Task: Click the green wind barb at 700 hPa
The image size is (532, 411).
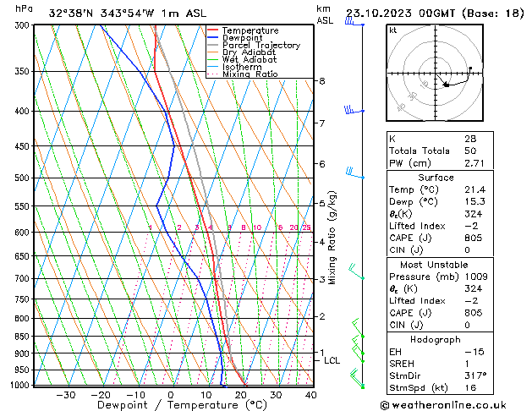Action: (356, 271)
